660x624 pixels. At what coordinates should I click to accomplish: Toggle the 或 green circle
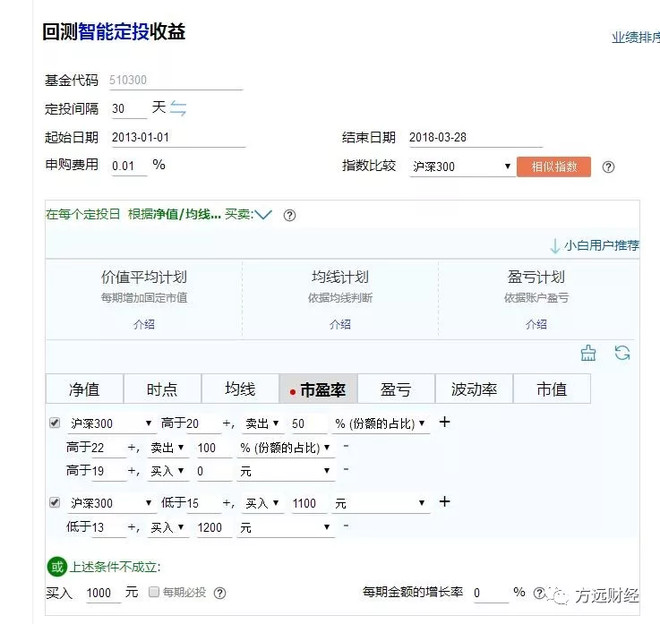[x=57, y=567]
